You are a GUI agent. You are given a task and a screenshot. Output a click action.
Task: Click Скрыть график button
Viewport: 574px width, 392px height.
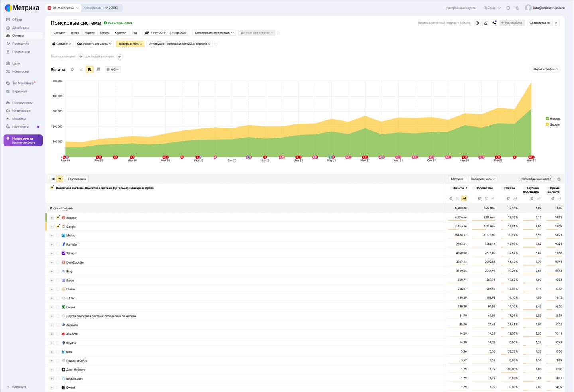[x=546, y=69]
